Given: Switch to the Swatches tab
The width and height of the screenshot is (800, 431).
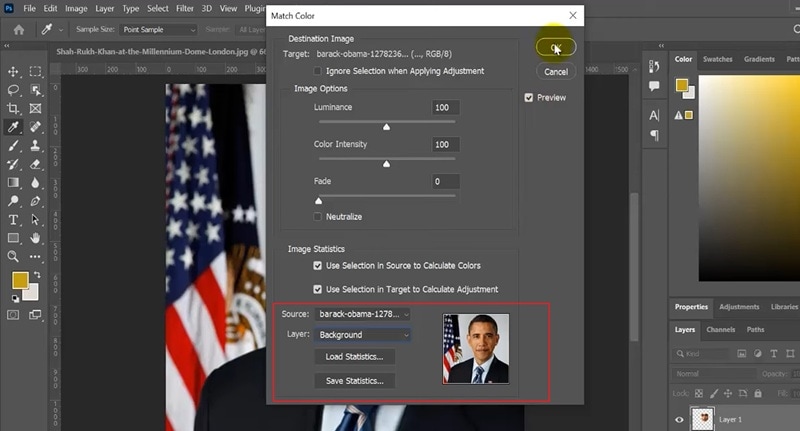Looking at the screenshot, I should (x=717, y=59).
